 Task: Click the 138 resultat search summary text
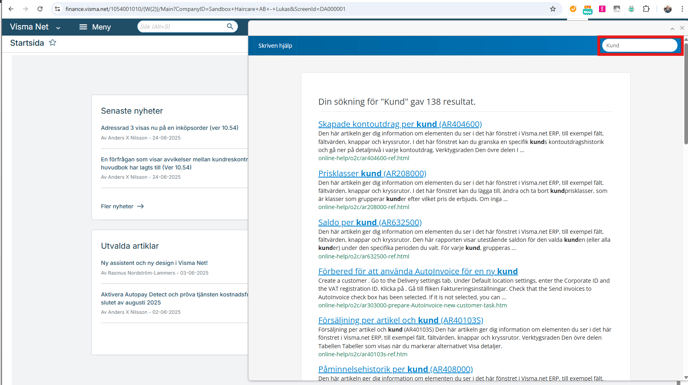coord(397,102)
